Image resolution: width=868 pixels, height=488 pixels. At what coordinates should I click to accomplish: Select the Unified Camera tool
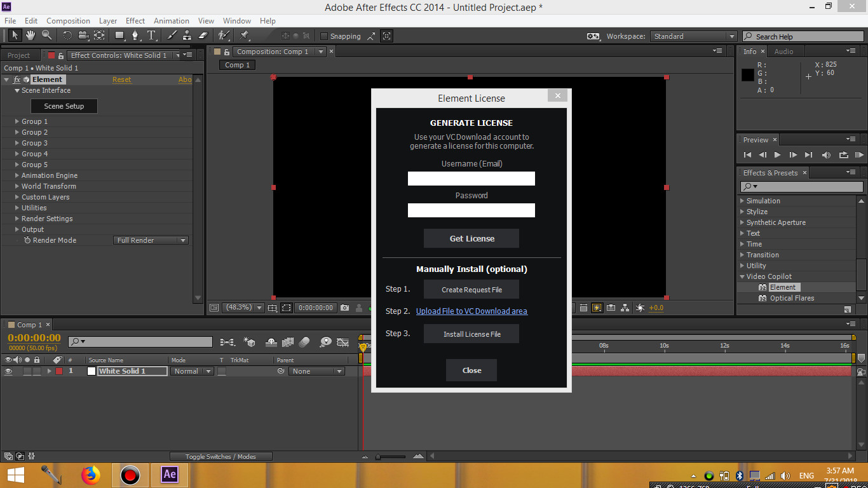click(83, 36)
